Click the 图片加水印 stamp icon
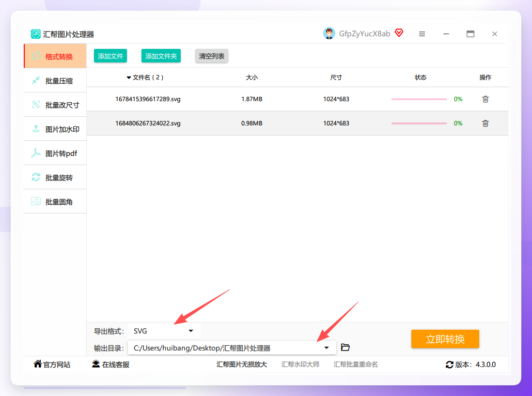532x396 pixels. click(x=36, y=129)
